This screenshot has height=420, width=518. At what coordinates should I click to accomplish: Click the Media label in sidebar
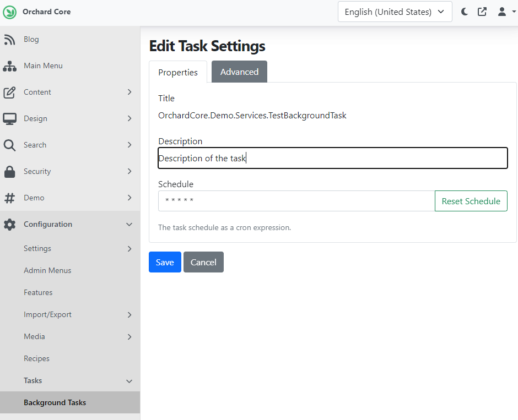tap(34, 336)
